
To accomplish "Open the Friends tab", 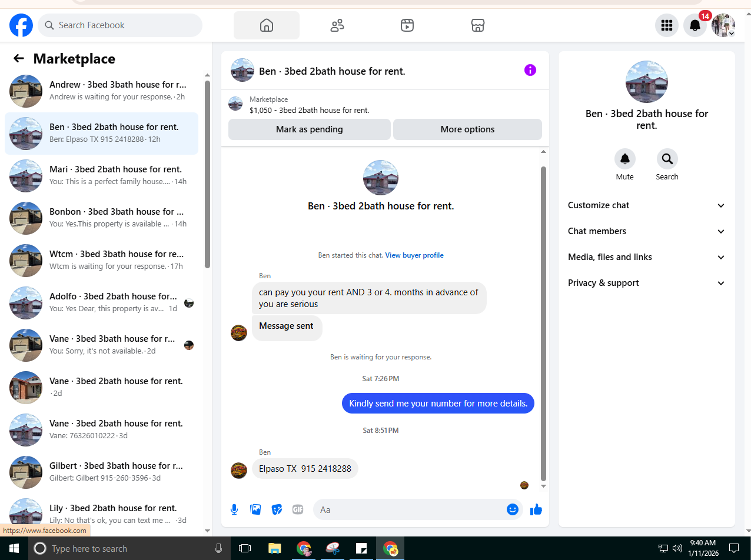I will pyautogui.click(x=337, y=25).
